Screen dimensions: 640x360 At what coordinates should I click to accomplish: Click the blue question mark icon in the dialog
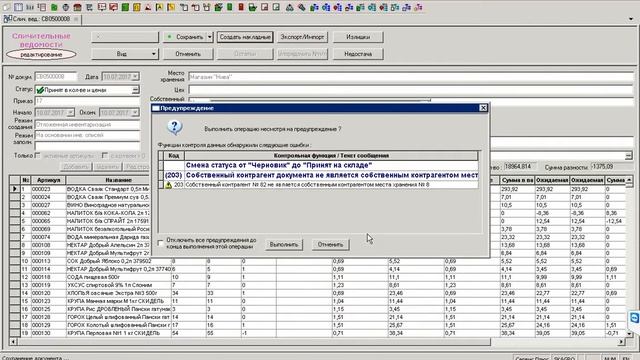174,127
